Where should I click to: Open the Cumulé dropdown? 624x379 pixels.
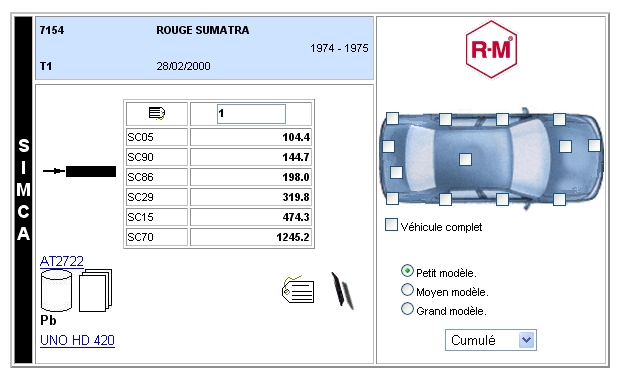click(x=491, y=340)
